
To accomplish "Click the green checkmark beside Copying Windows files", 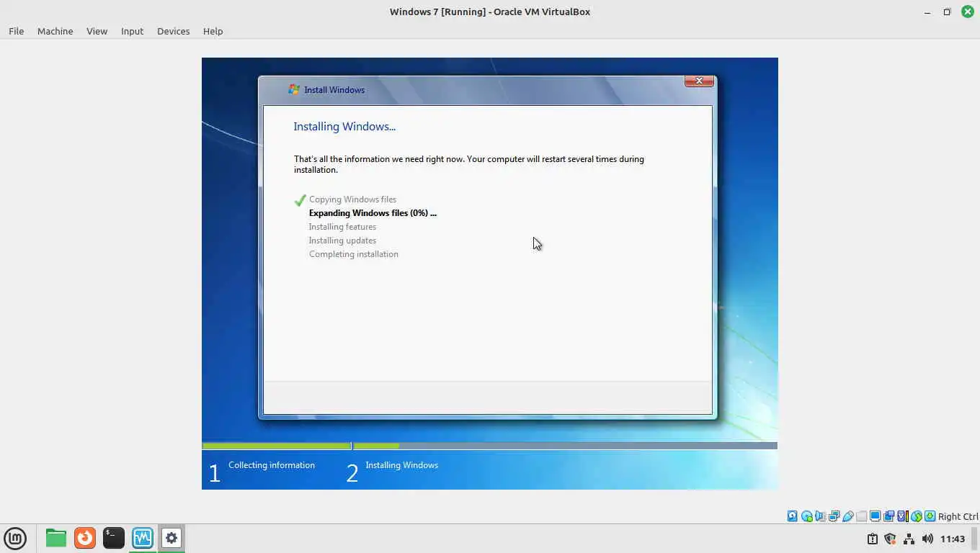I will click(x=300, y=199).
